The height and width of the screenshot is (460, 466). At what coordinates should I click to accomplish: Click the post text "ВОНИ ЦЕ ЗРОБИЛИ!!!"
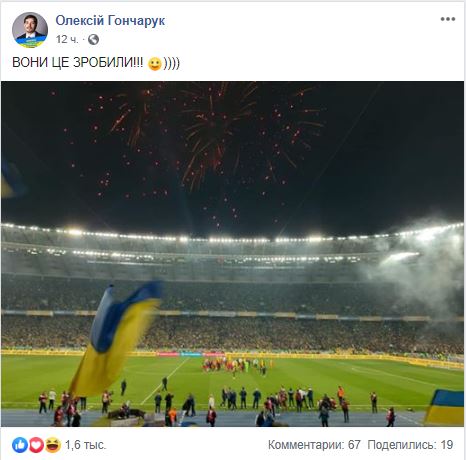point(77,63)
